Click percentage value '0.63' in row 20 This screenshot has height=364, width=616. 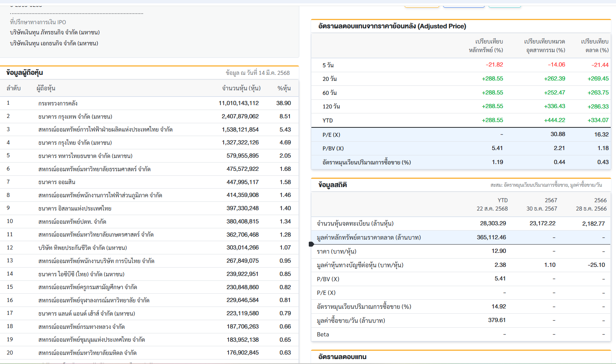click(285, 353)
